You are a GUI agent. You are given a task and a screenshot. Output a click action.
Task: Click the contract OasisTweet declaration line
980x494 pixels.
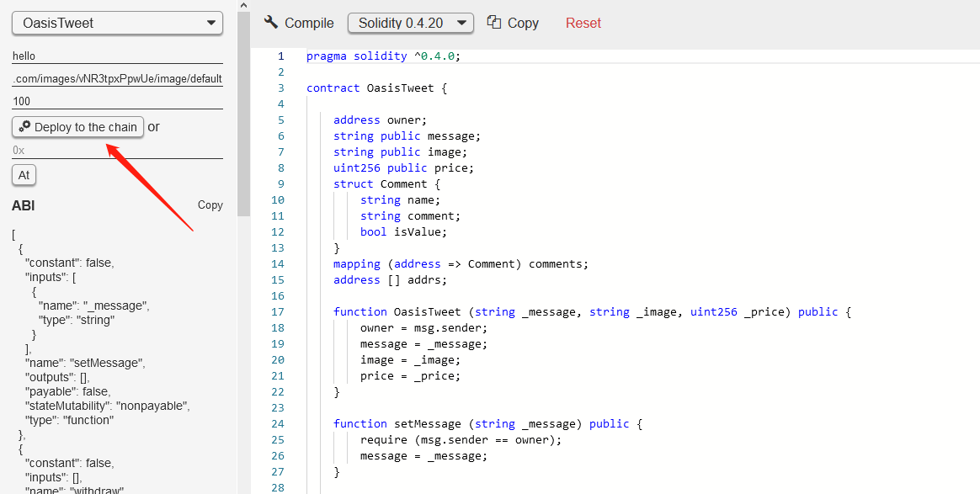tap(377, 88)
